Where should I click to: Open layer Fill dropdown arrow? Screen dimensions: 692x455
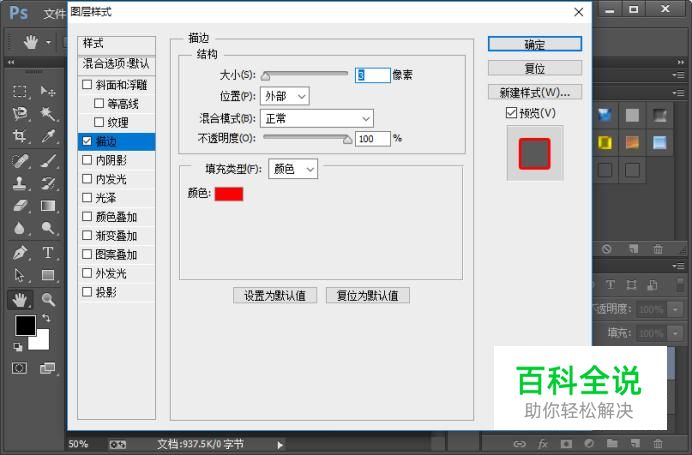tap(675, 333)
